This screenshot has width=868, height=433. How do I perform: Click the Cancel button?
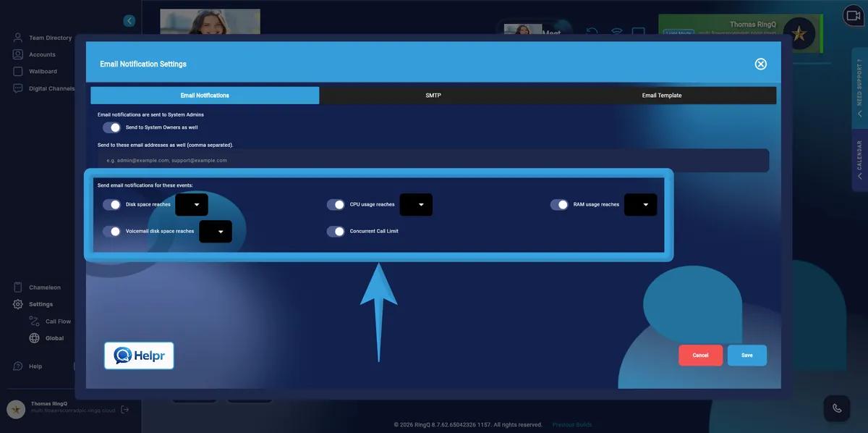tap(700, 356)
